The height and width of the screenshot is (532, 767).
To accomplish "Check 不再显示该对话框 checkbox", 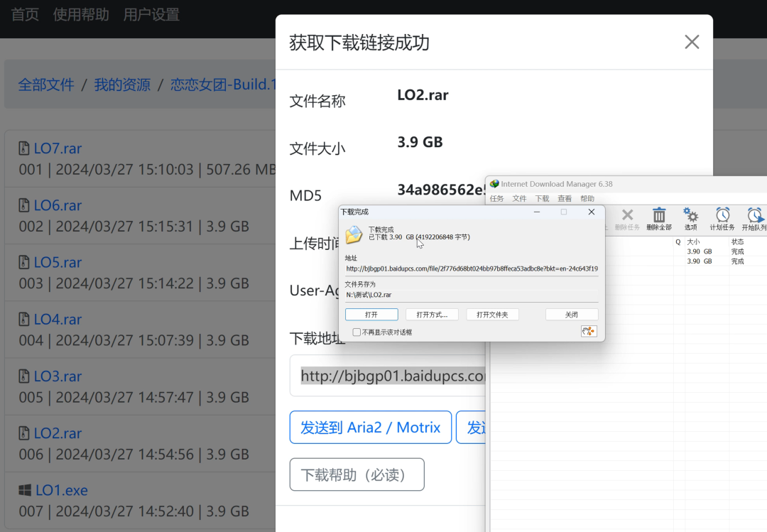I will (x=357, y=332).
